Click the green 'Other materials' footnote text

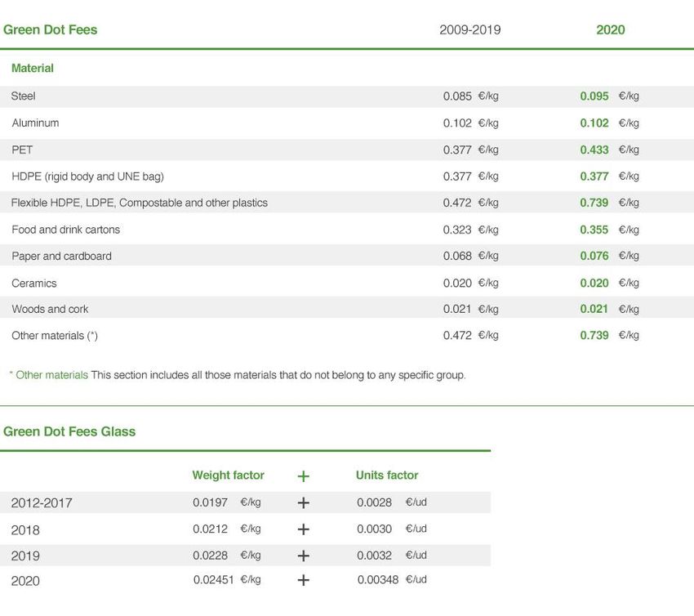[51, 375]
